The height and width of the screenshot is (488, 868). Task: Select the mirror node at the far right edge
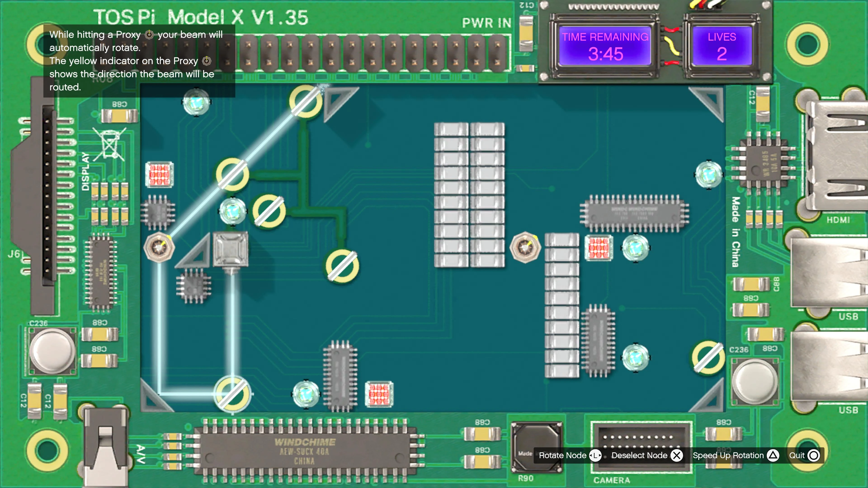[708, 357]
